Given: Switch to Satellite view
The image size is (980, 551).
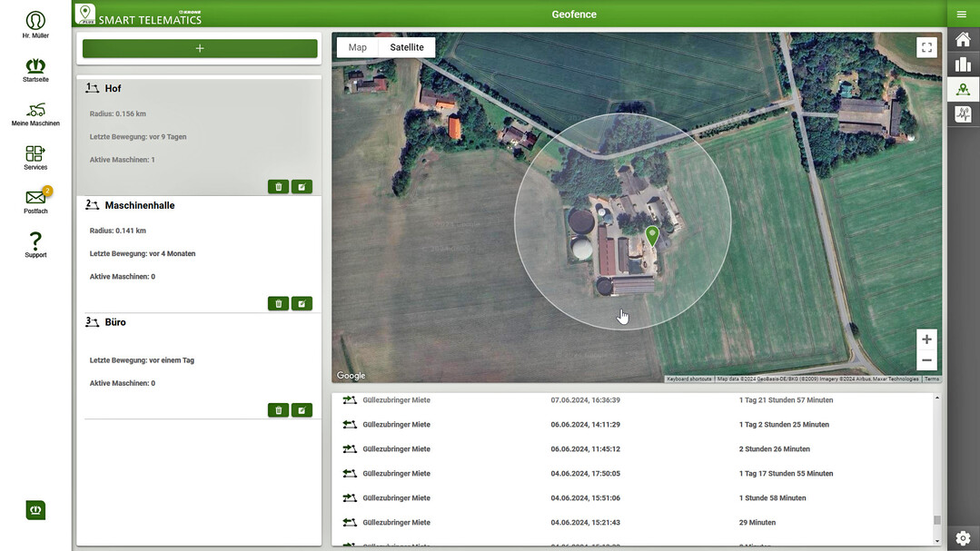Looking at the screenshot, I should 406,46.
